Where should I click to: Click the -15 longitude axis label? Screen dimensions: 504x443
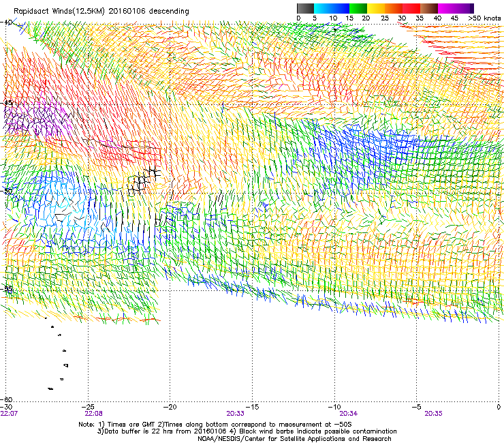pos(252,408)
